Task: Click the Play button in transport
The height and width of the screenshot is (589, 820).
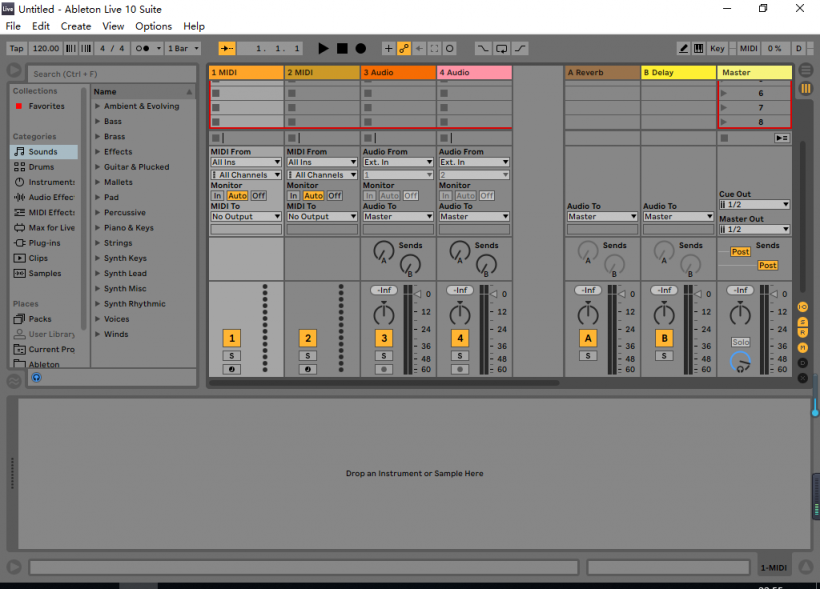Action: [323, 48]
